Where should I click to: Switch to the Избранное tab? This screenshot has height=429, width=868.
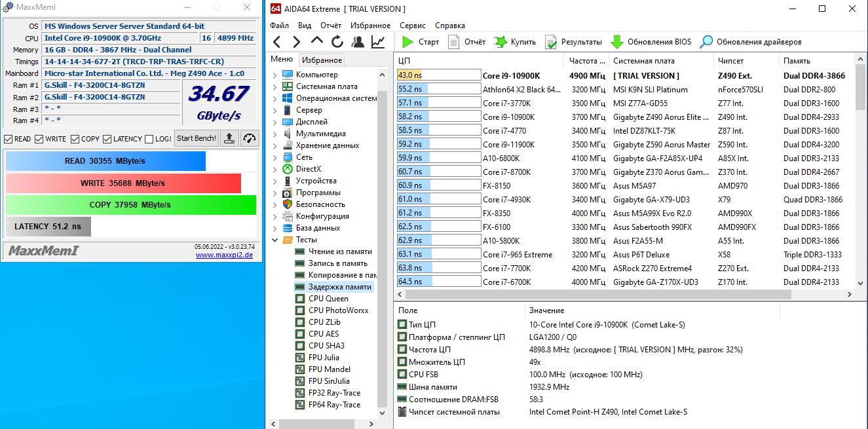(322, 60)
